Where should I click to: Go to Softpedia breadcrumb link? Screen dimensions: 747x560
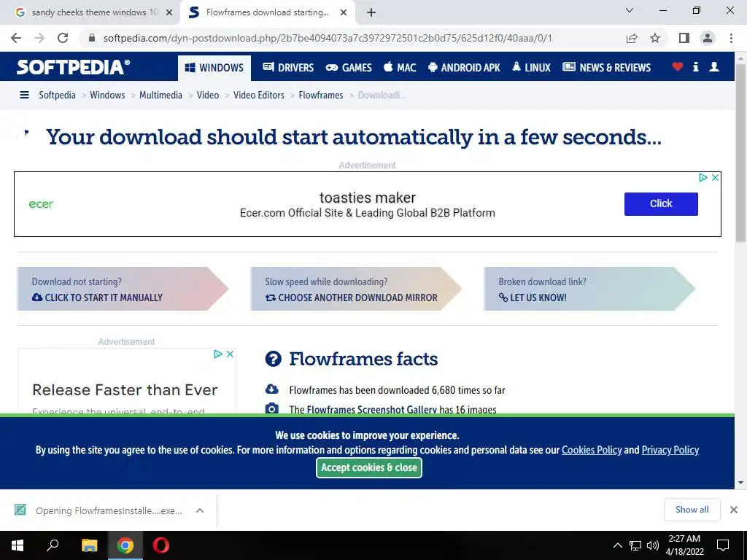(x=57, y=96)
